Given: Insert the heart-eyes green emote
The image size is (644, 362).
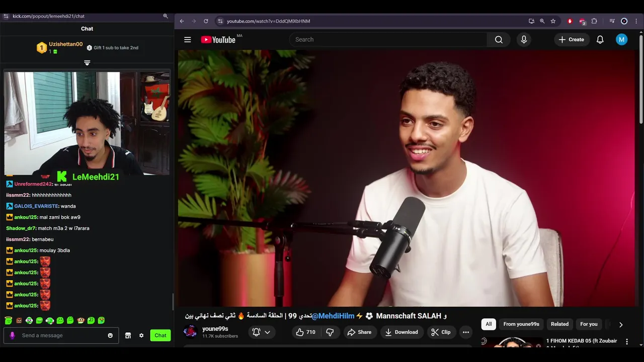Looking at the screenshot, I should 101,320.
